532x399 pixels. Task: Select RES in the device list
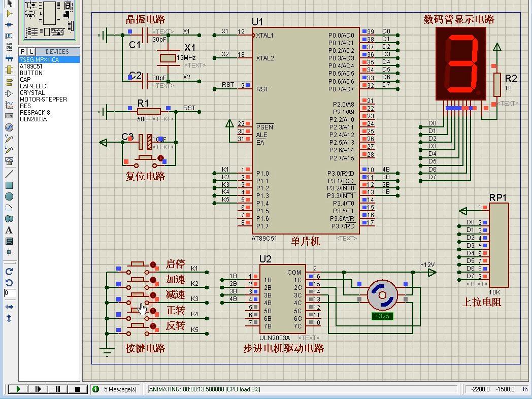[49, 106]
